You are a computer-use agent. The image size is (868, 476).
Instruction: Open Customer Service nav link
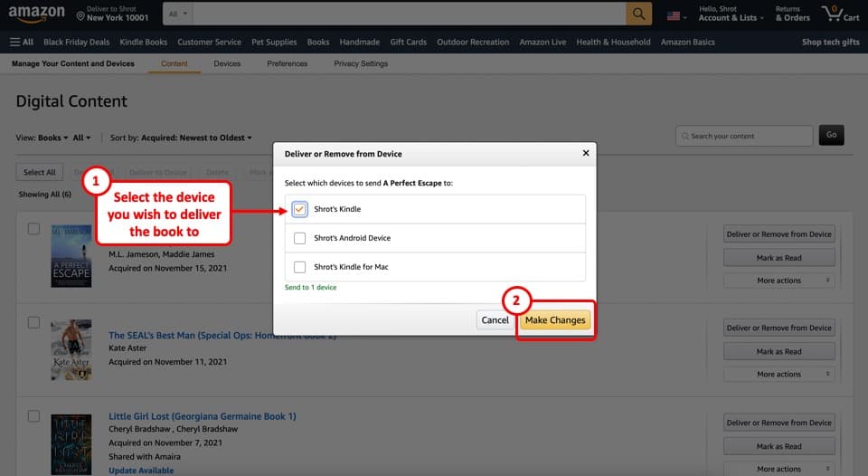[x=209, y=43]
